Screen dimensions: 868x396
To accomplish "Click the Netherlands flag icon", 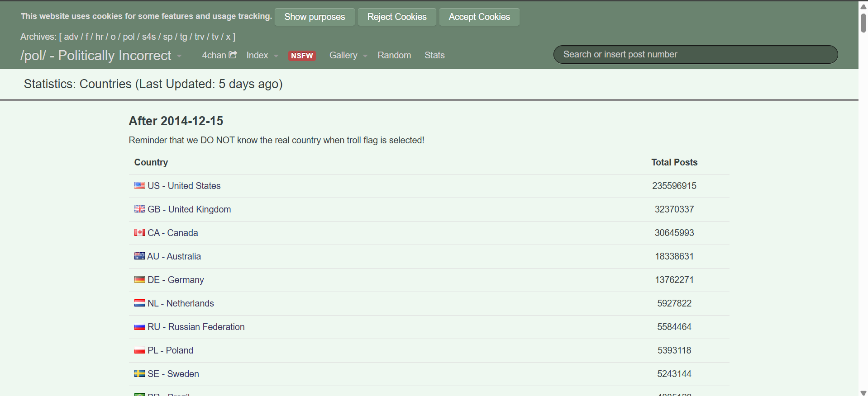I will coord(140,303).
